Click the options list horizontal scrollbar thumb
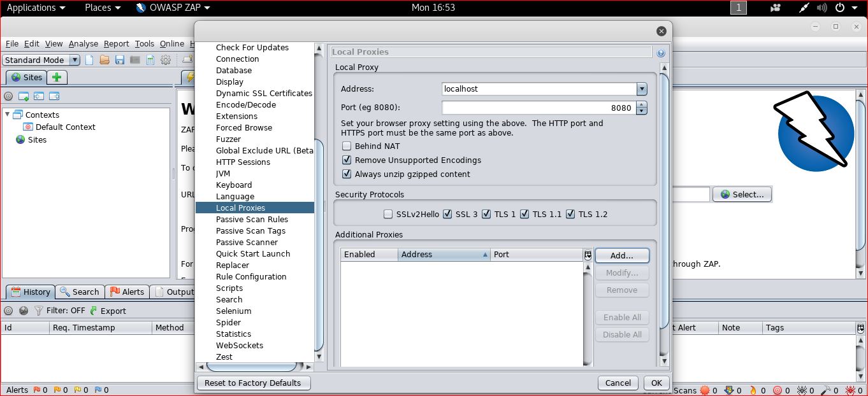 (252, 367)
